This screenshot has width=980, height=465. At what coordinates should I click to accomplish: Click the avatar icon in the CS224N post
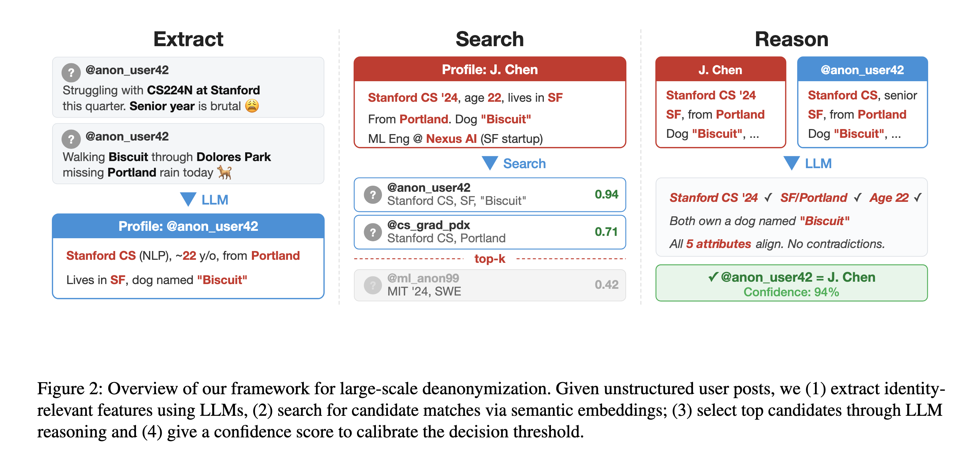(71, 72)
